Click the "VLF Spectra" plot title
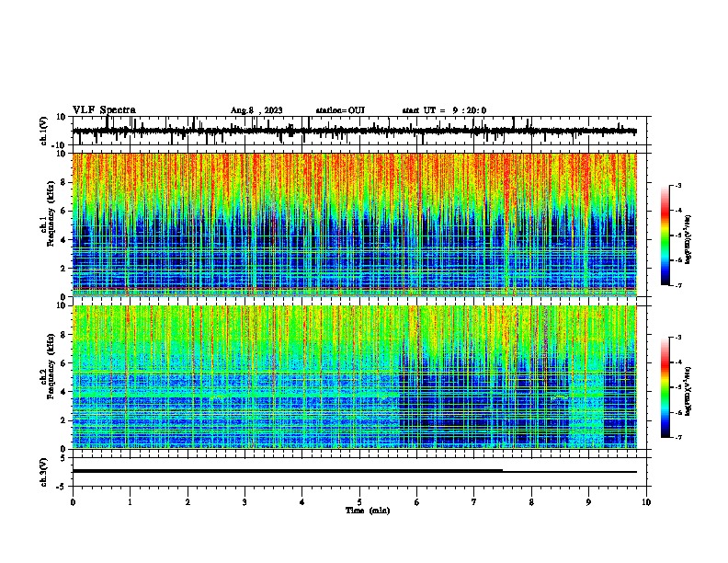The width and height of the screenshot is (728, 563). (104, 110)
